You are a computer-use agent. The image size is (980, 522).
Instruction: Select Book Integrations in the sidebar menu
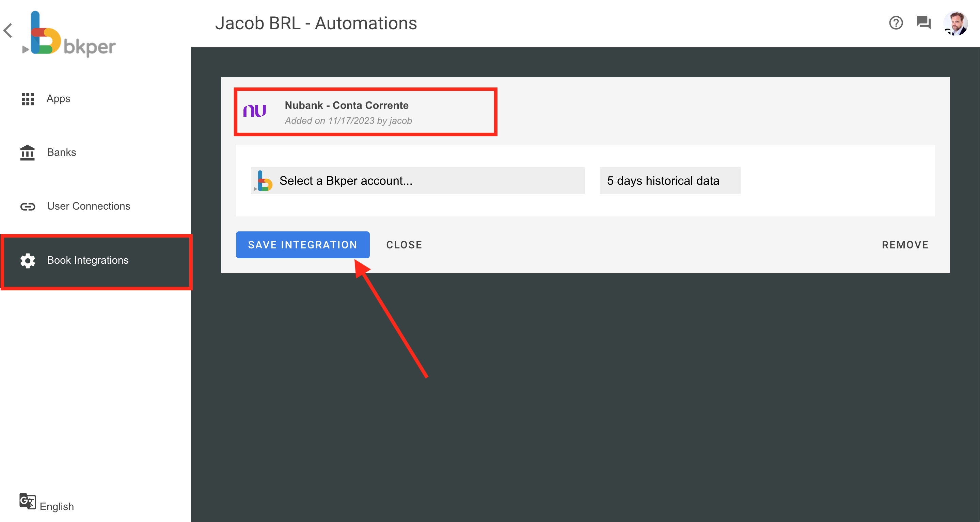[x=88, y=261]
